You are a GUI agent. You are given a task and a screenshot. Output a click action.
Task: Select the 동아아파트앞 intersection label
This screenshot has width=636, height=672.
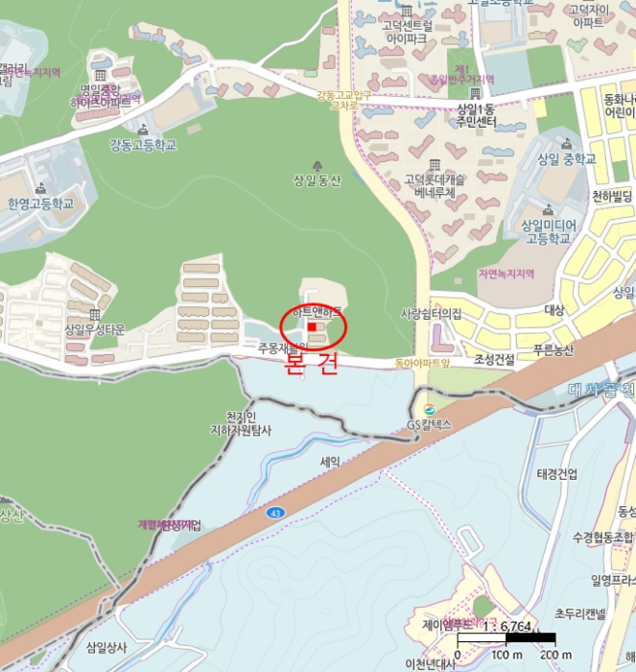[422, 364]
